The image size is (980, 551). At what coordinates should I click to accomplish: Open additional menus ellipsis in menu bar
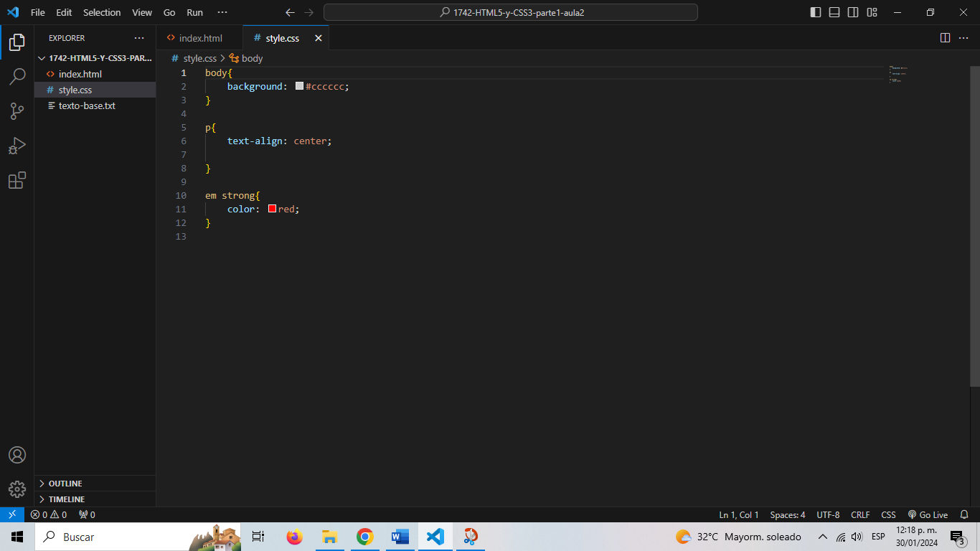(222, 12)
